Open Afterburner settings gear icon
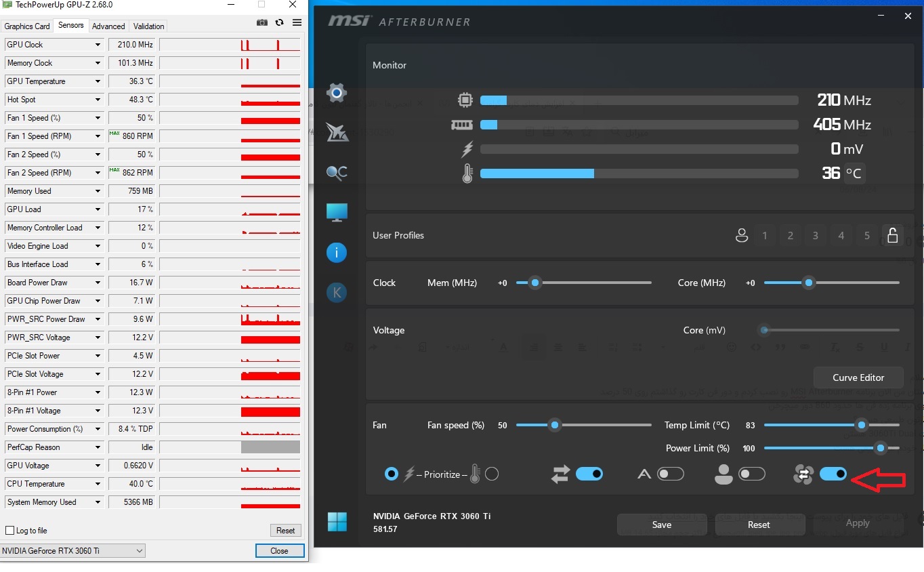Screen dimensions: 924x572 coord(337,93)
